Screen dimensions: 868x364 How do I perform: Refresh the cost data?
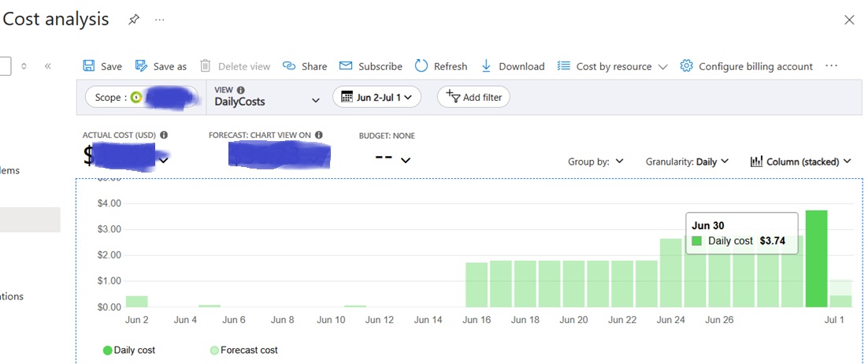441,66
